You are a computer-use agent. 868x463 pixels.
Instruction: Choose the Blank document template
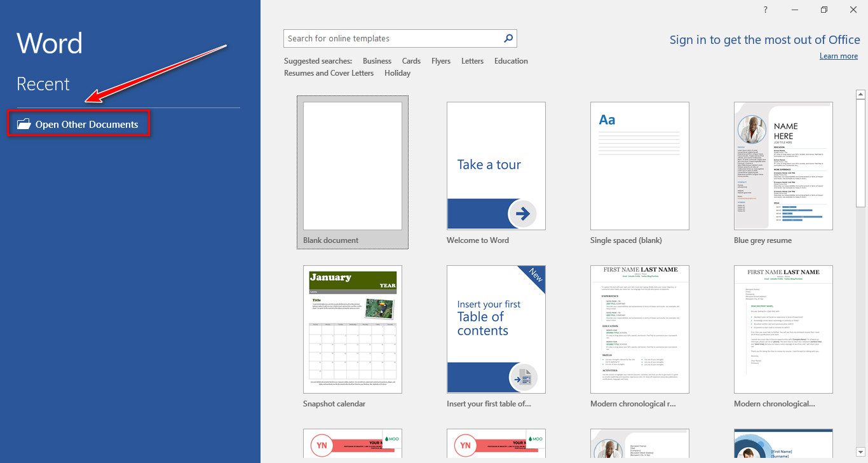353,172
